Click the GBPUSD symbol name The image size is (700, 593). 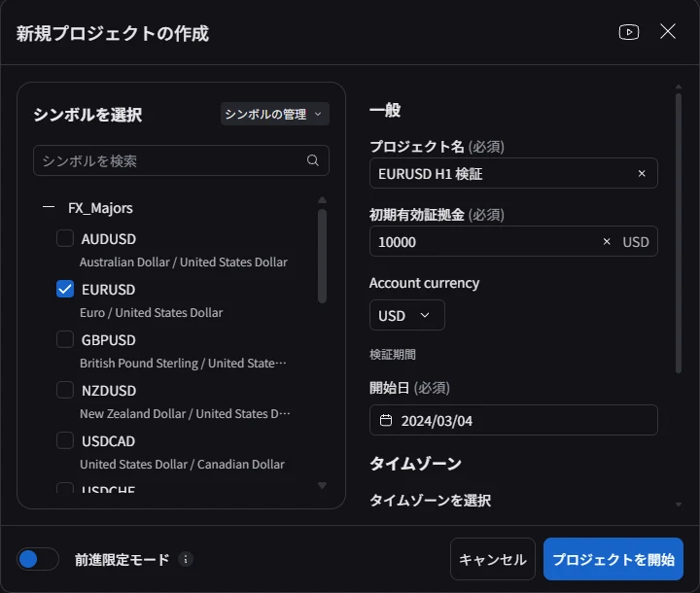click(109, 340)
